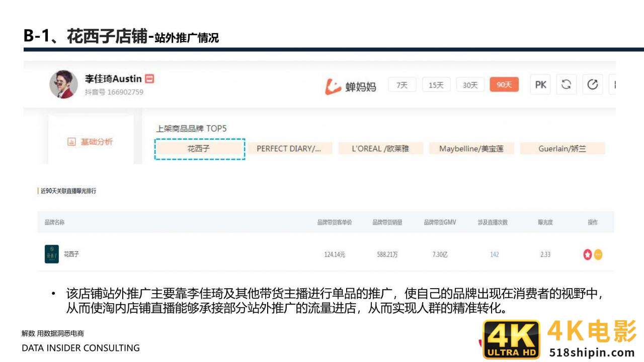Click the 曝光度 column header
This screenshot has height=362, width=644.
(545, 222)
